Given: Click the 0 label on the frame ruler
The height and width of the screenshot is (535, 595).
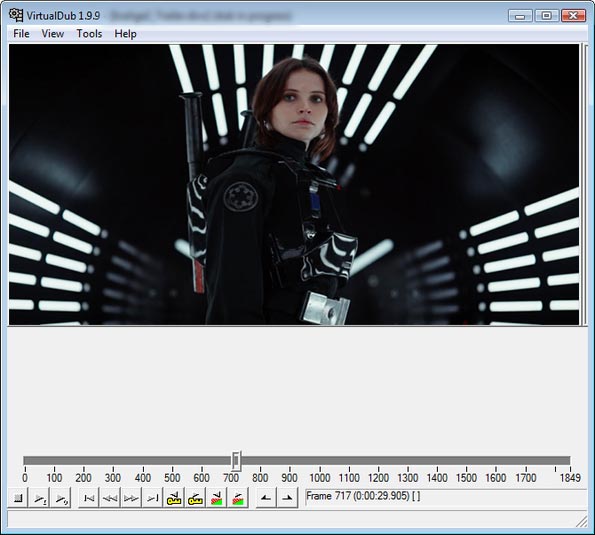Looking at the screenshot, I should click(25, 478).
